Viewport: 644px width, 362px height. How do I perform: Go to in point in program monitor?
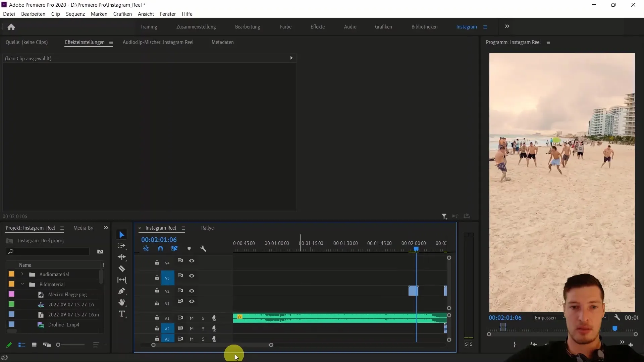coord(533,345)
